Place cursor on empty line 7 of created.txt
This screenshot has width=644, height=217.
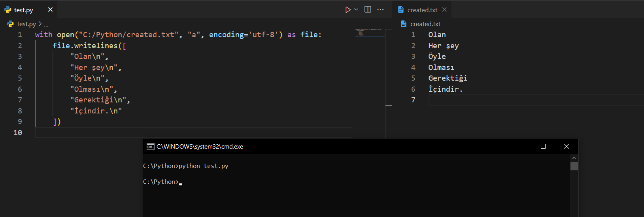pyautogui.click(x=514, y=100)
